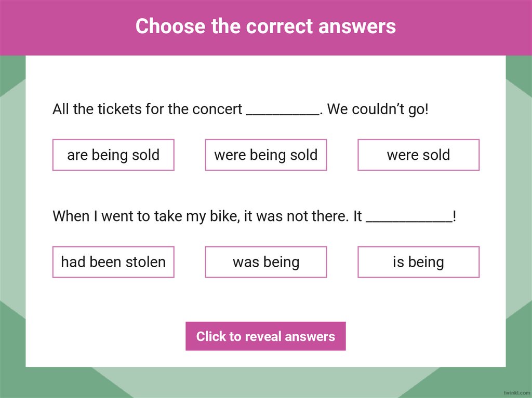Screen dimensions: 532x398
Task: Select the "are being sold" answer
Action: (113, 155)
